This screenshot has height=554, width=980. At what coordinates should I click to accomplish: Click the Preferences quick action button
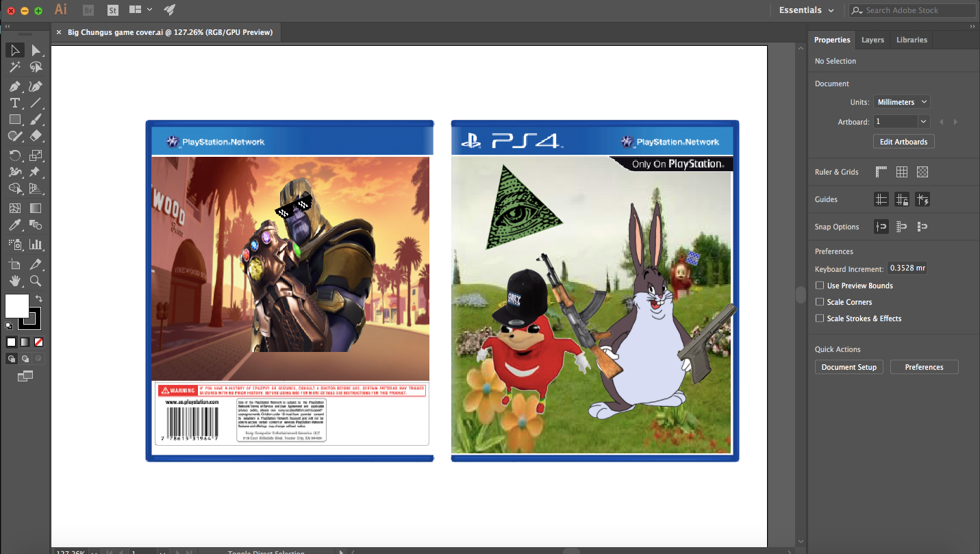(924, 367)
